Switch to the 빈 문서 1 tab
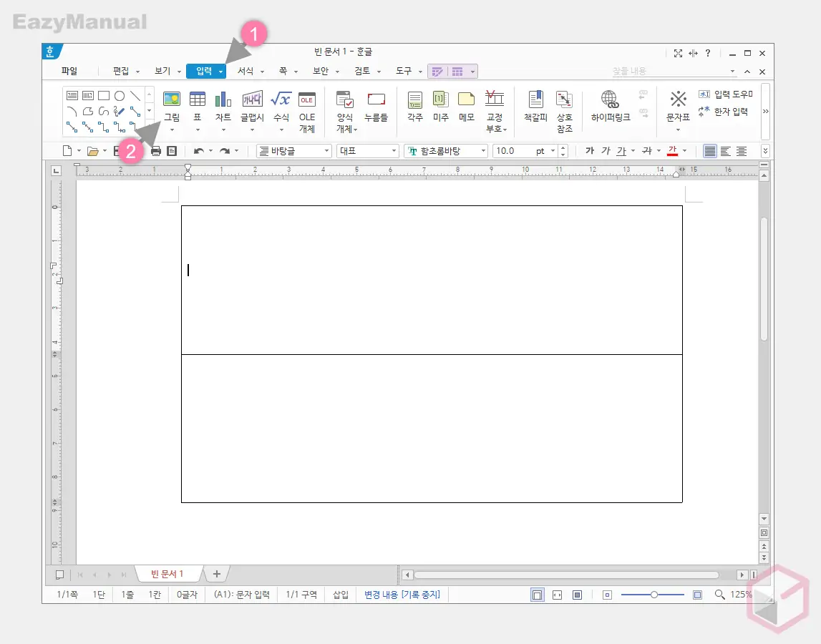The image size is (821, 644). point(167,574)
